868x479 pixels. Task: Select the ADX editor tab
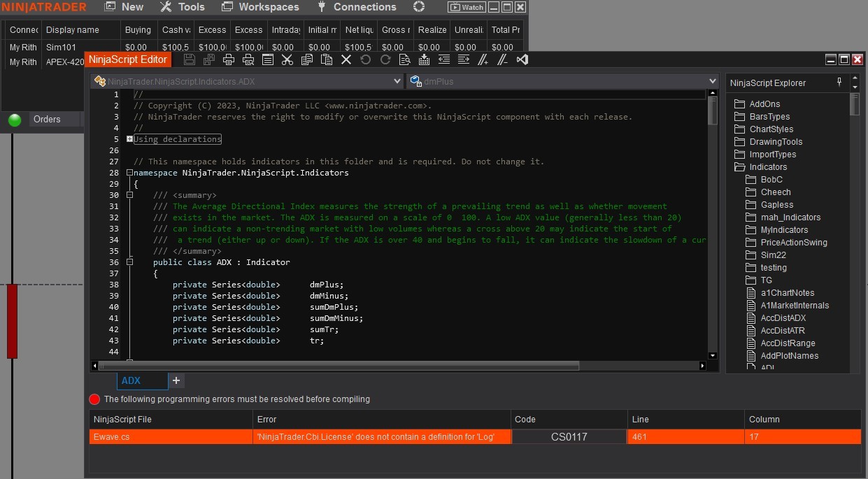[x=142, y=380]
